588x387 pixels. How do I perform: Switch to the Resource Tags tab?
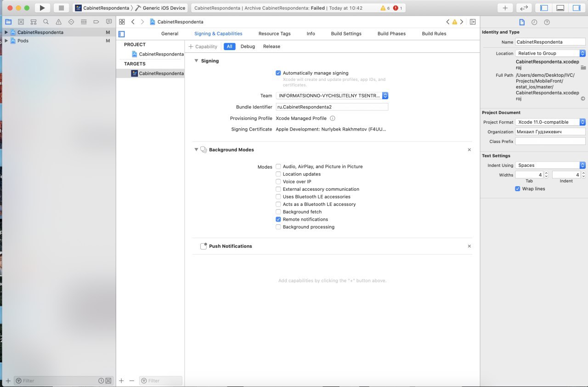click(274, 34)
